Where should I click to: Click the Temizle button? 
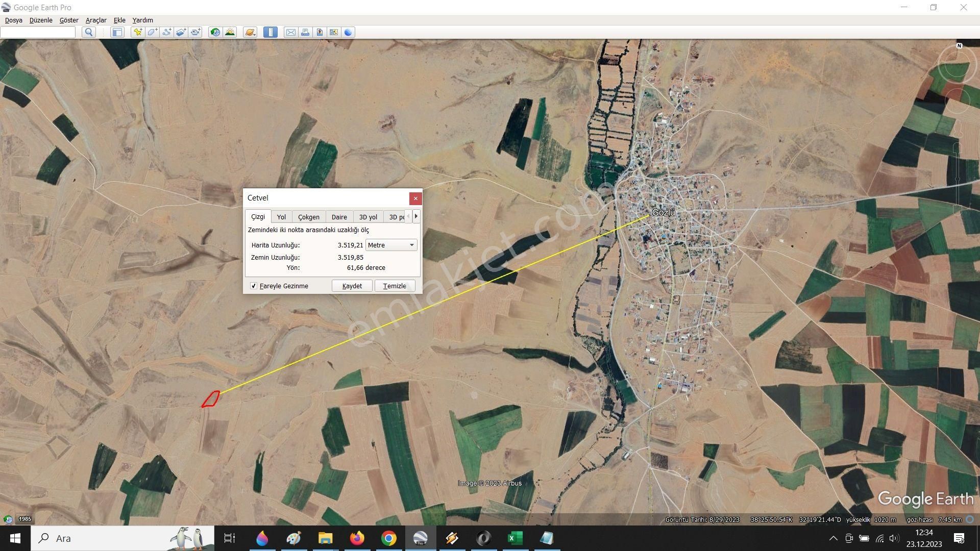(x=395, y=286)
